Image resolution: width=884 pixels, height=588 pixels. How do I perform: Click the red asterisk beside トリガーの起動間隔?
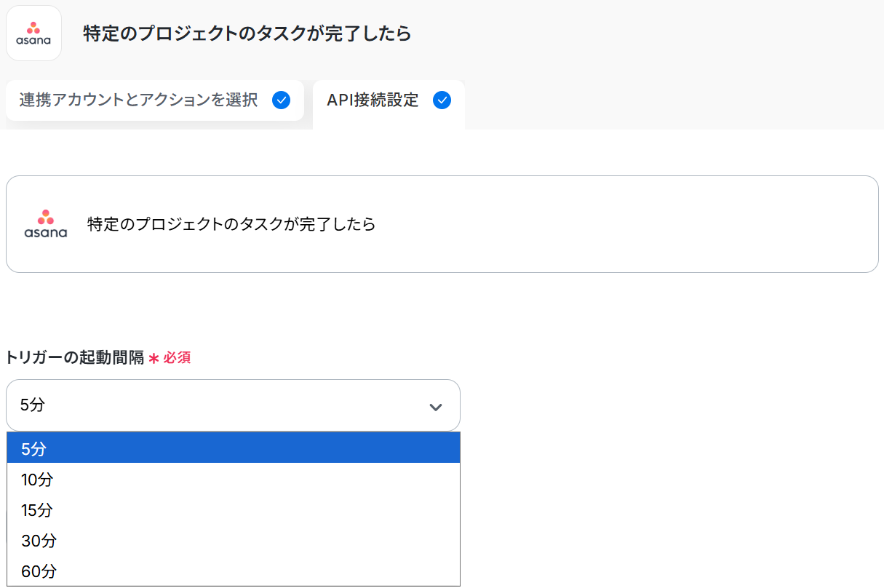pyautogui.click(x=154, y=358)
